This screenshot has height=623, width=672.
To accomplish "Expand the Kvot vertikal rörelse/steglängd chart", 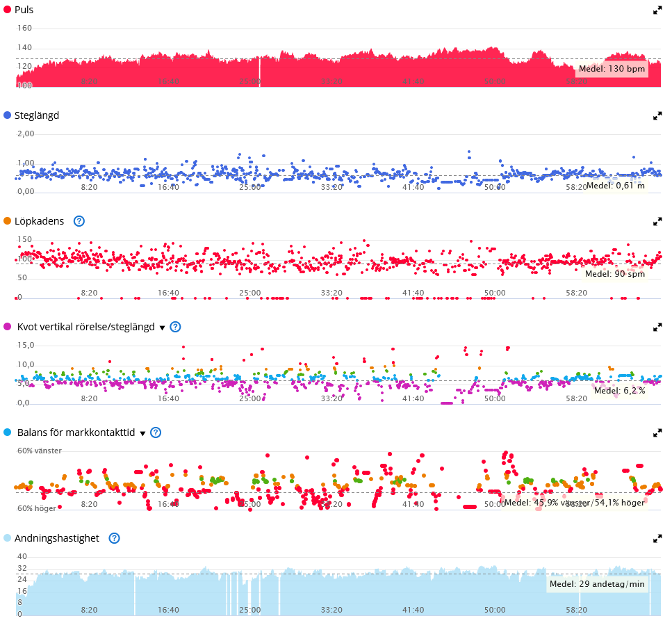I will [x=657, y=327].
